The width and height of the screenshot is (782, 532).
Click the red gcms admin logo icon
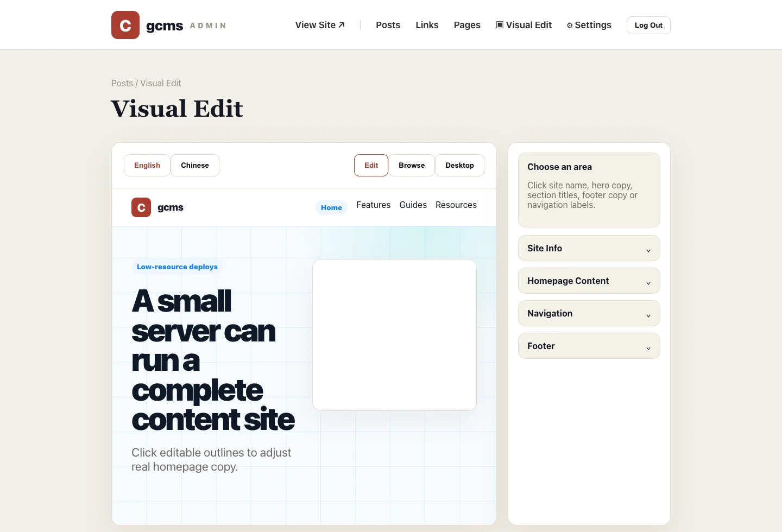[125, 25]
